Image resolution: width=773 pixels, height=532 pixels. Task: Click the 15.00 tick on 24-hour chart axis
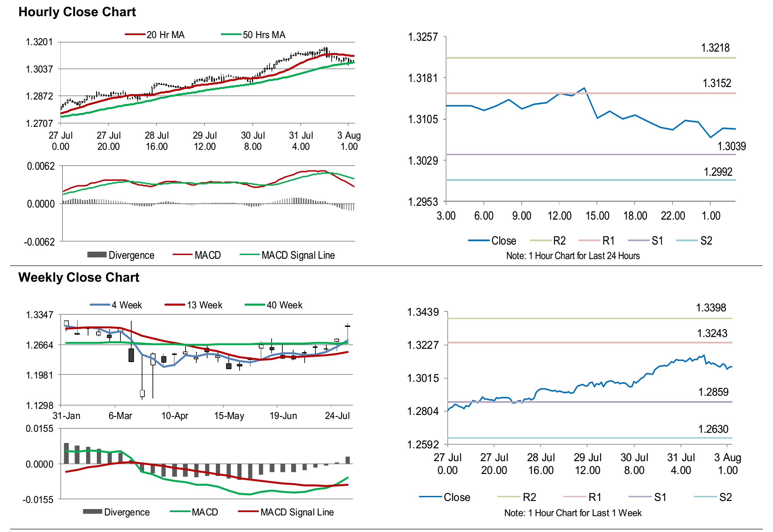coord(597,216)
